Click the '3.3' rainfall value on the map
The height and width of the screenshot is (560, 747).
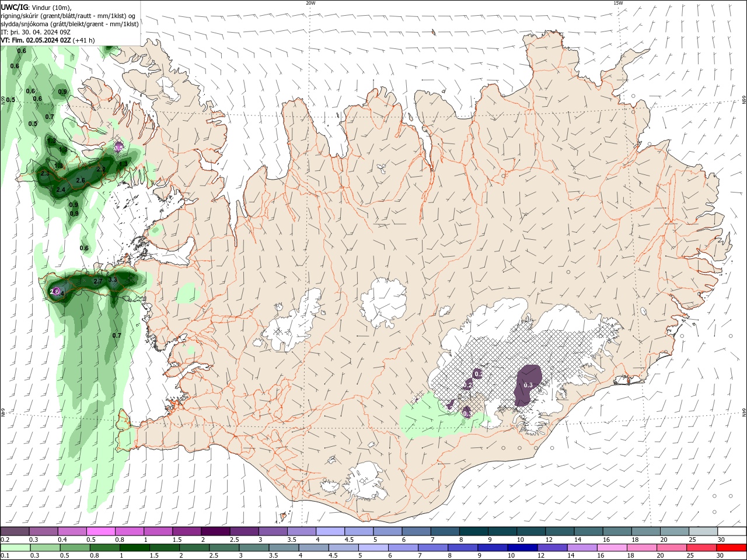click(113, 280)
